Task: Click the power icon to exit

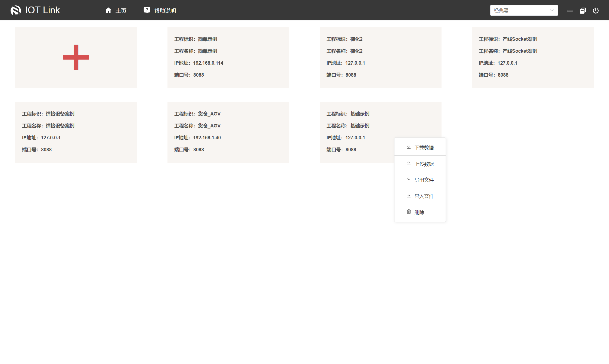Action: click(x=596, y=11)
